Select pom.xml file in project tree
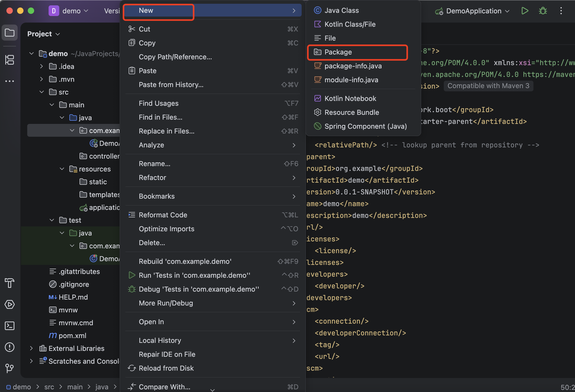This screenshot has height=392, width=575. pyautogui.click(x=72, y=336)
